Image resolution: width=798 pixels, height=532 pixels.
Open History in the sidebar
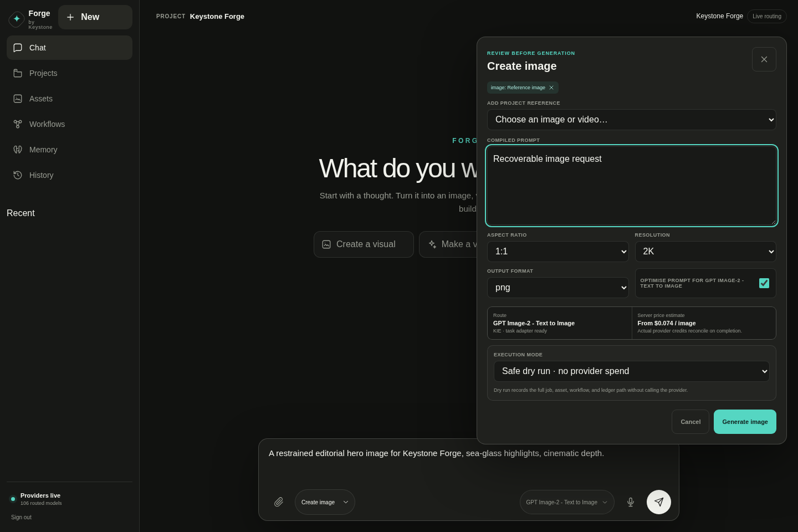pyautogui.click(x=69, y=175)
